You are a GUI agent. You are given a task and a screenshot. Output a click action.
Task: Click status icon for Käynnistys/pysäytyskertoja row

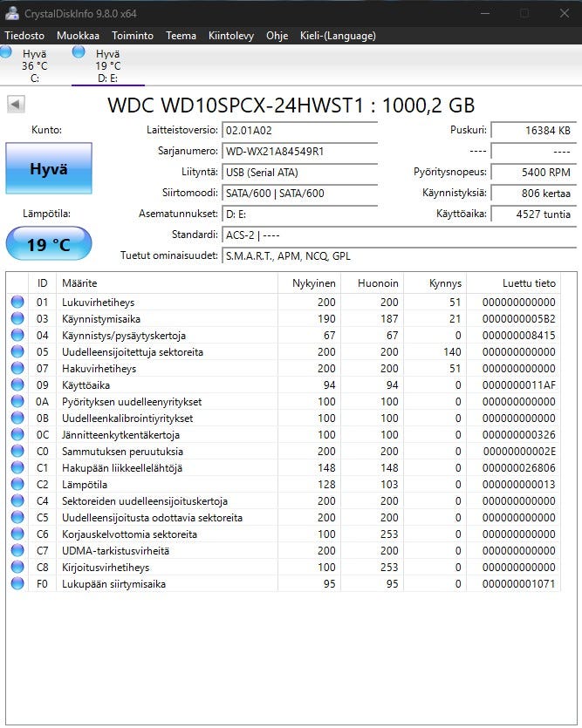coord(17,335)
